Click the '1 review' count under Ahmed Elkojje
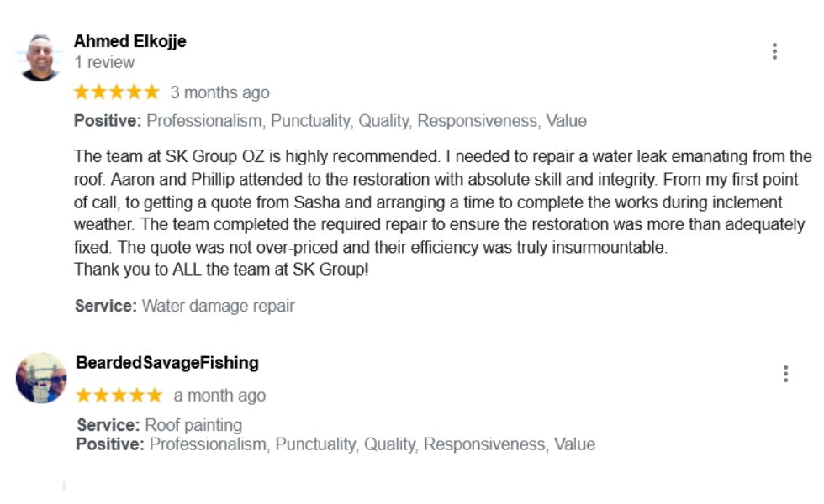This screenshot has height=504, width=824. [x=104, y=62]
